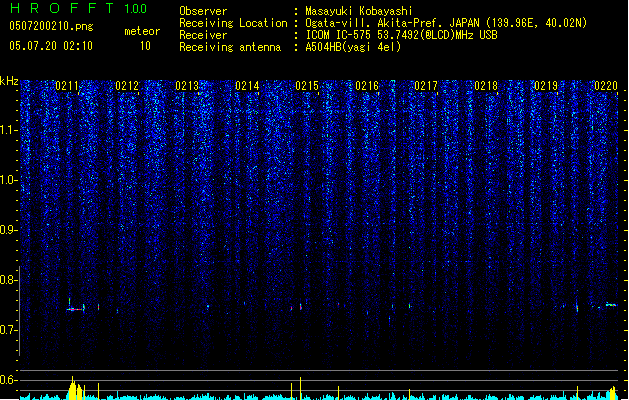Click the 0.9 kHz axis label
Screen dimensions: 629x400
tap(9, 230)
